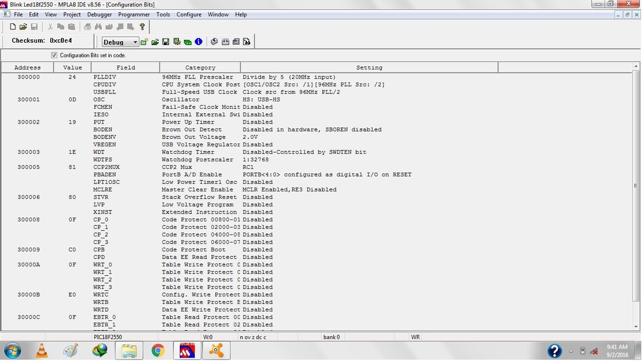
Task: Launch VLC media player from taskbar
Action: tap(42, 351)
